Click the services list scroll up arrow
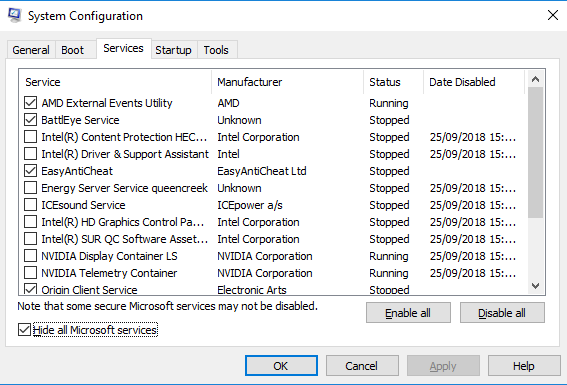Viewport: 567px width, 385px height. click(x=536, y=79)
